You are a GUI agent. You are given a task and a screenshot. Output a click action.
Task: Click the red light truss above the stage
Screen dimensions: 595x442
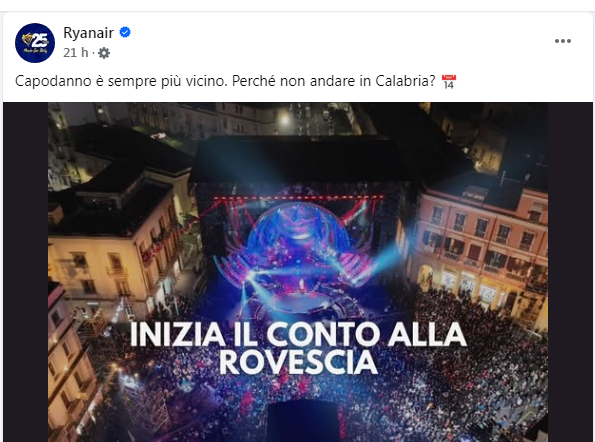coord(299,197)
